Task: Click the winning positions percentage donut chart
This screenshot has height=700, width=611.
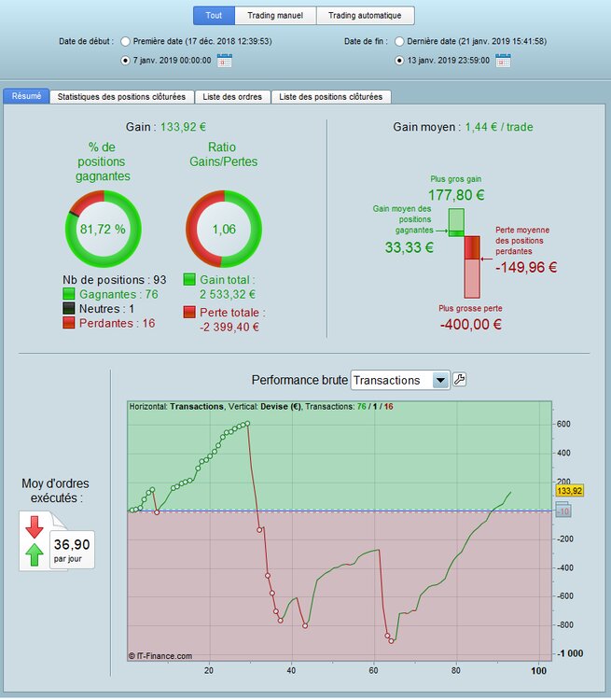Action: click(104, 229)
